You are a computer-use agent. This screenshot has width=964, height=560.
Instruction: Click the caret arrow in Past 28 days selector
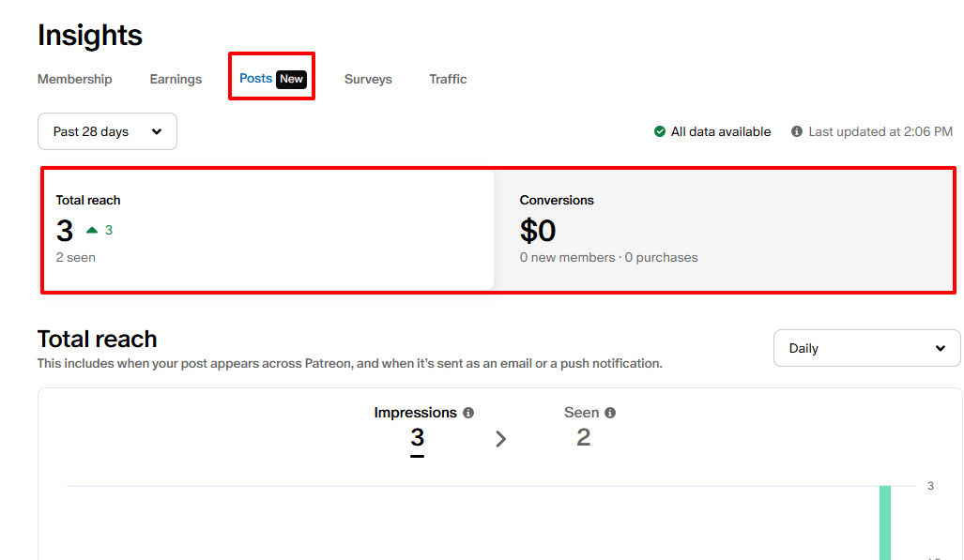(157, 131)
